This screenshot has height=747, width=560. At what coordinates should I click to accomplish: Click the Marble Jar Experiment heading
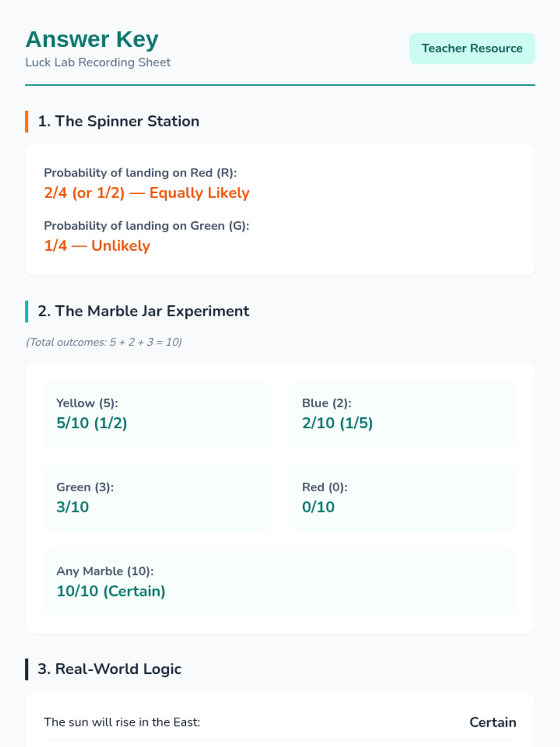144,311
